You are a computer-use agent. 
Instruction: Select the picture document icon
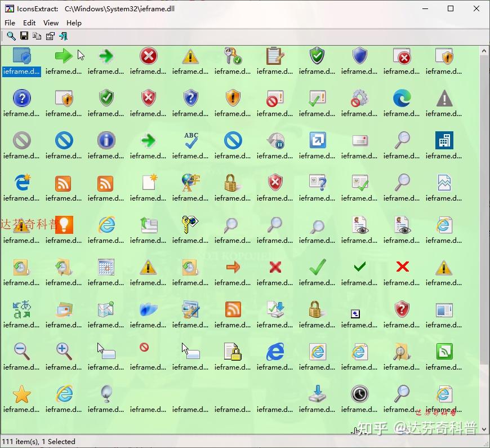pyautogui.click(x=444, y=183)
